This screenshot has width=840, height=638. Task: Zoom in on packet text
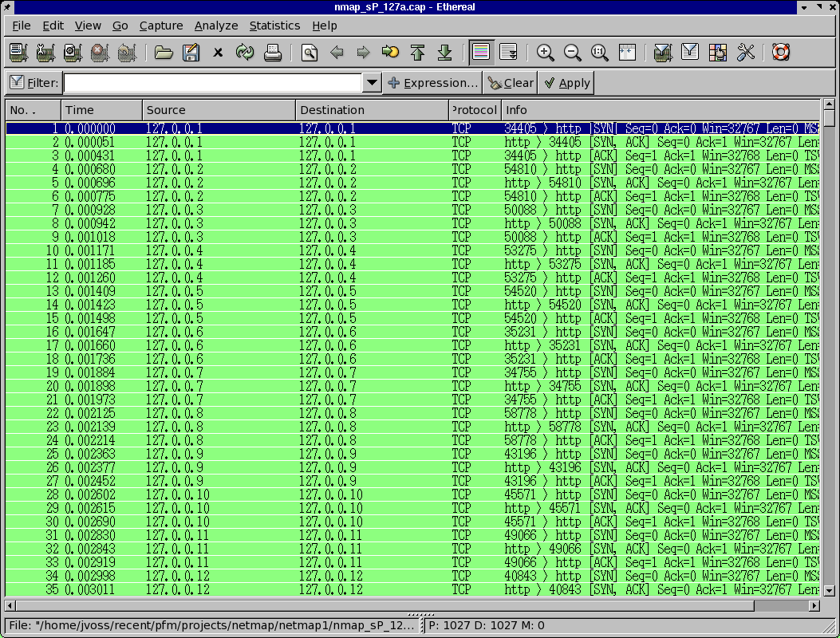546,52
